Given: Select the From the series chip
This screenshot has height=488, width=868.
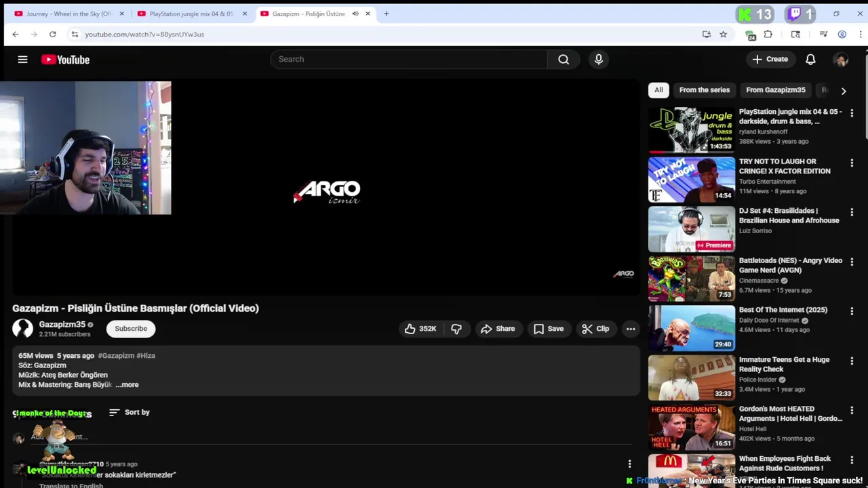Looking at the screenshot, I should (705, 90).
